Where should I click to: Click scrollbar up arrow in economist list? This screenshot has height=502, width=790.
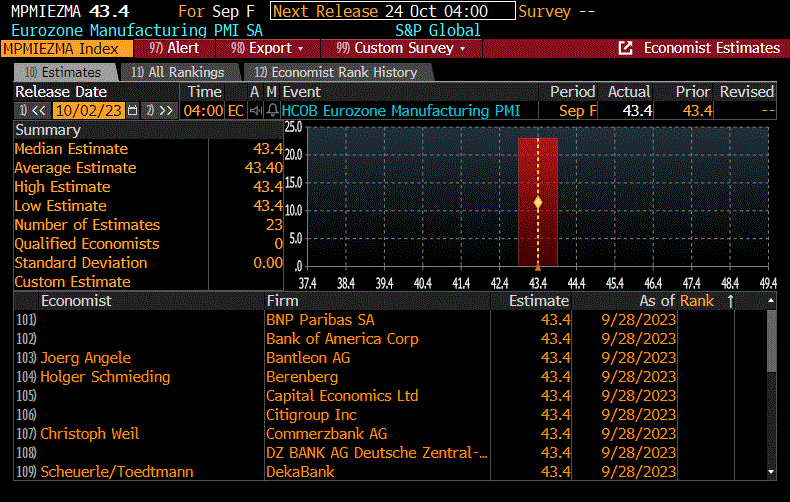(771, 301)
